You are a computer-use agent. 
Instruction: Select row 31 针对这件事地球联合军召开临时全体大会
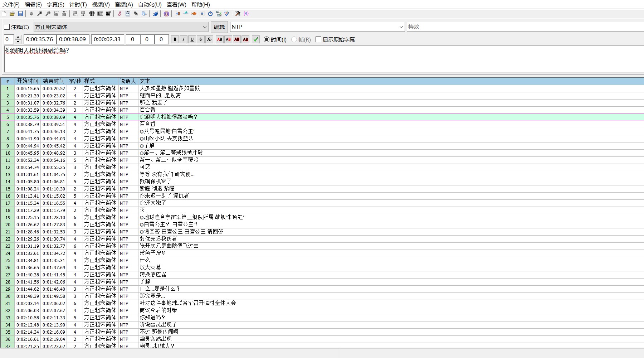coord(322,303)
